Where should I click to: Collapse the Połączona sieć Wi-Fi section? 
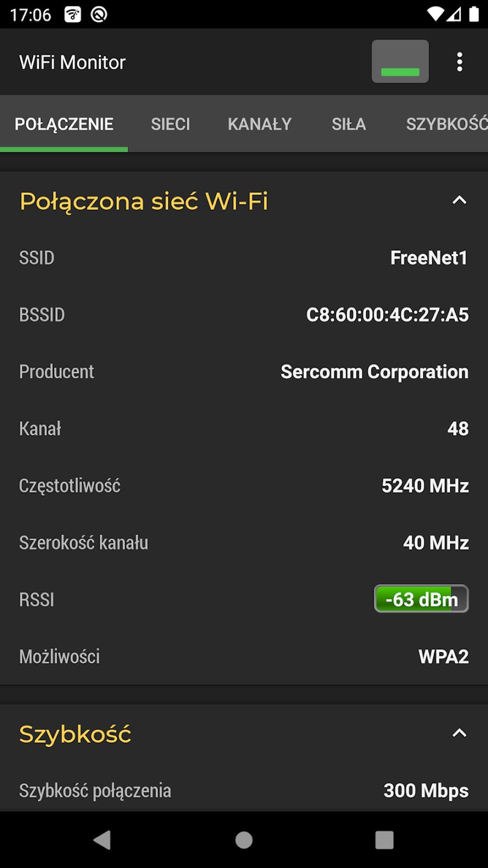[459, 200]
